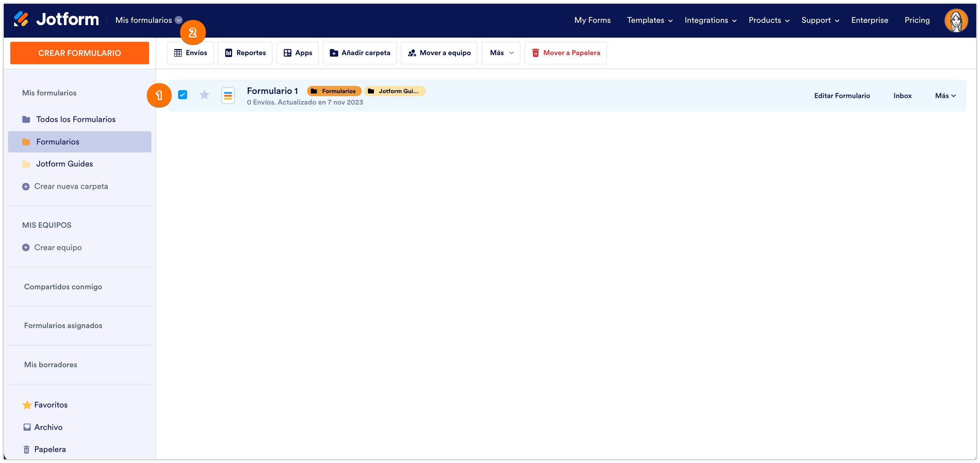Open Reportes from the toolbar
980x463 pixels.
[245, 53]
